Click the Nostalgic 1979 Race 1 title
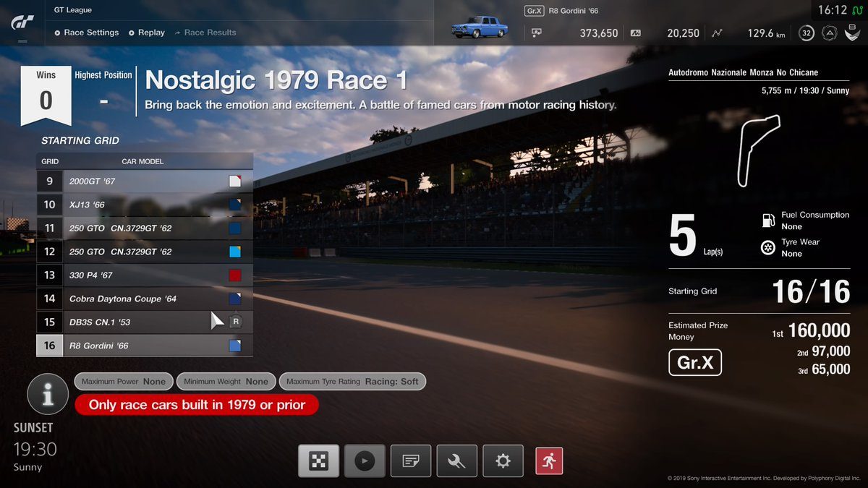 click(x=276, y=80)
